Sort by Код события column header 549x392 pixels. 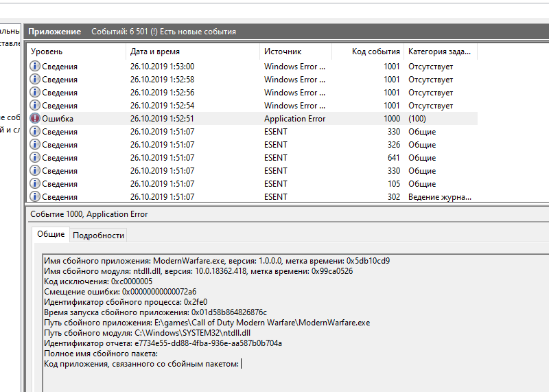(x=368, y=51)
